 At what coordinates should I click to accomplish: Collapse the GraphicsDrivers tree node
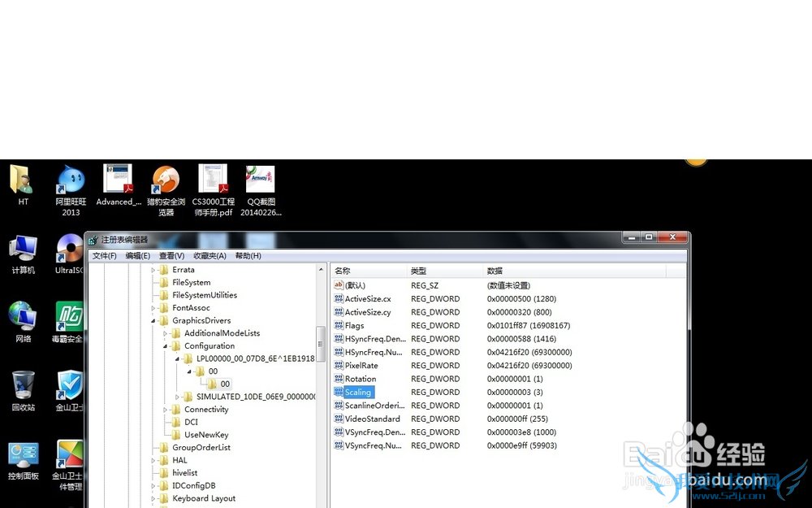[153, 321]
